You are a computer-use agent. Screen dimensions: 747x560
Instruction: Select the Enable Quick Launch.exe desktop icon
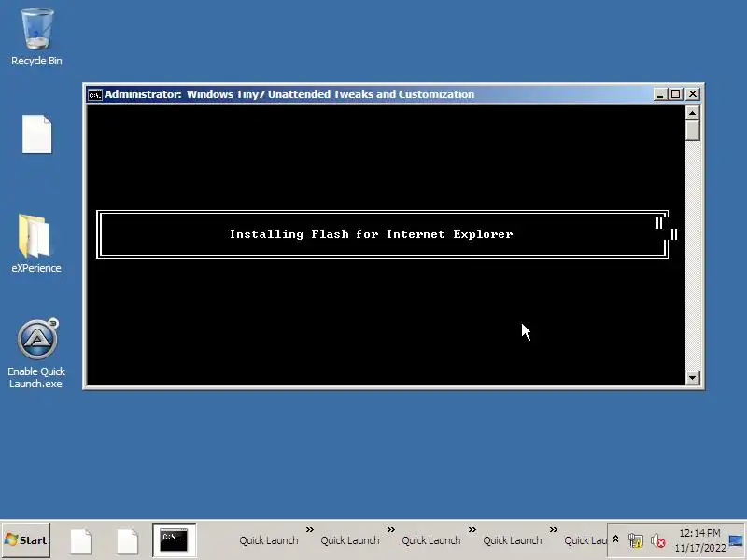point(36,354)
